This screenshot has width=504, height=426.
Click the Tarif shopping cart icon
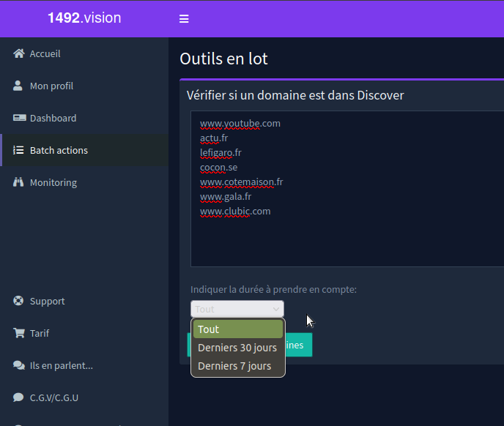click(x=18, y=333)
